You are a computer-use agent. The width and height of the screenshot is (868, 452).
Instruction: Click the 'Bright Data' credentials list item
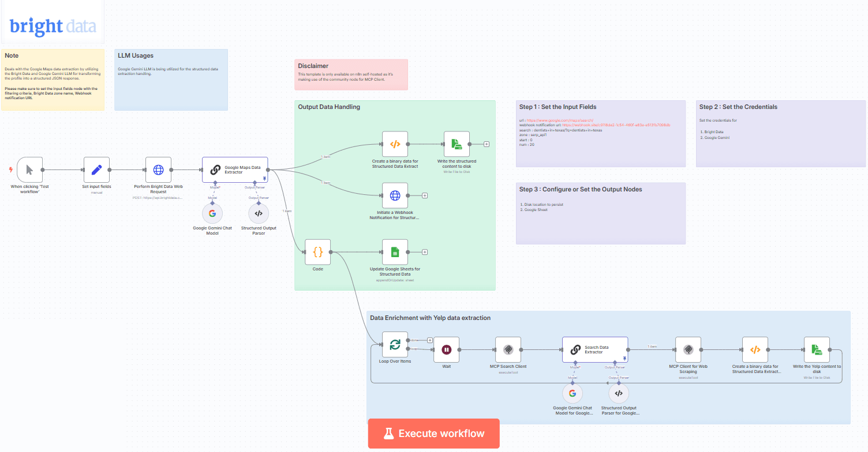point(713,132)
